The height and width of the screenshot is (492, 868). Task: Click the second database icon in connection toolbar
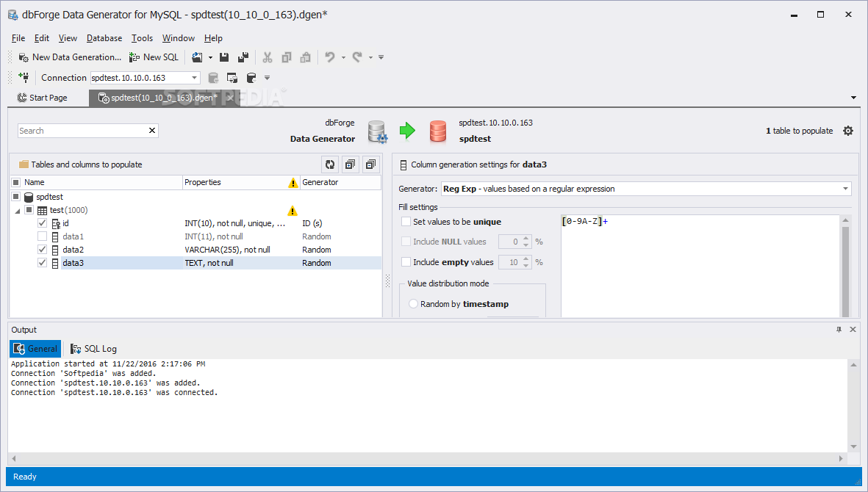coord(232,78)
